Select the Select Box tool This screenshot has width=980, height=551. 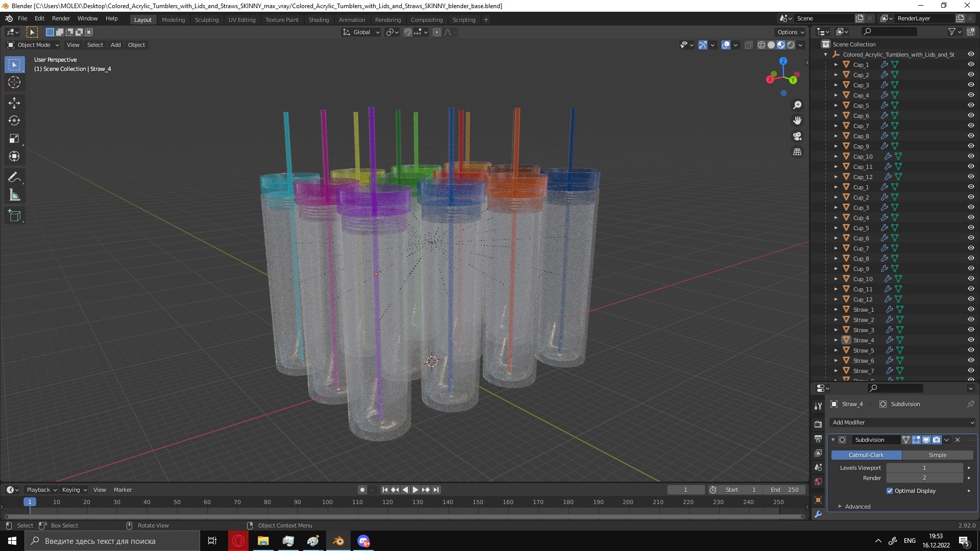[x=14, y=65]
